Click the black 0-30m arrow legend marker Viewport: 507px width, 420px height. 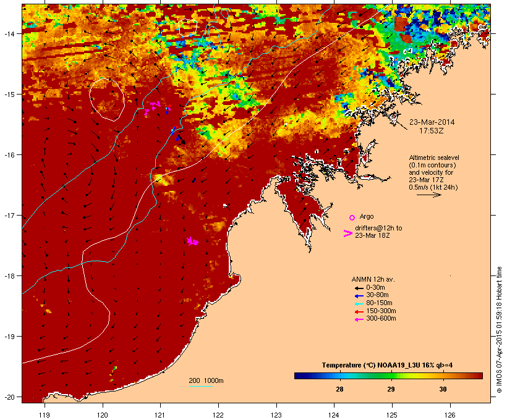coord(359,288)
